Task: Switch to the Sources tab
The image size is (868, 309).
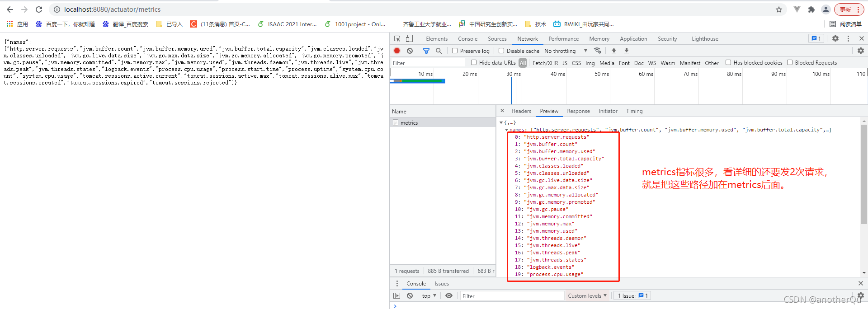Action: coord(497,39)
